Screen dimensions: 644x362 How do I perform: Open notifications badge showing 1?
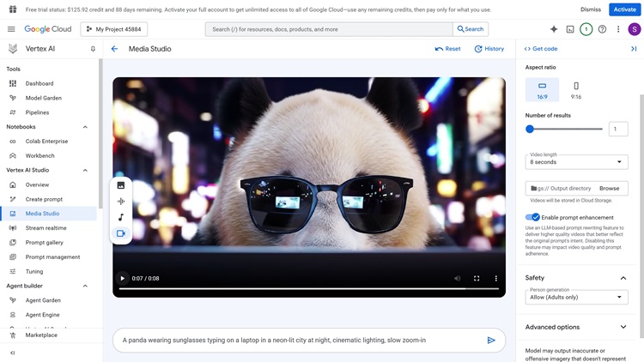[x=586, y=29]
